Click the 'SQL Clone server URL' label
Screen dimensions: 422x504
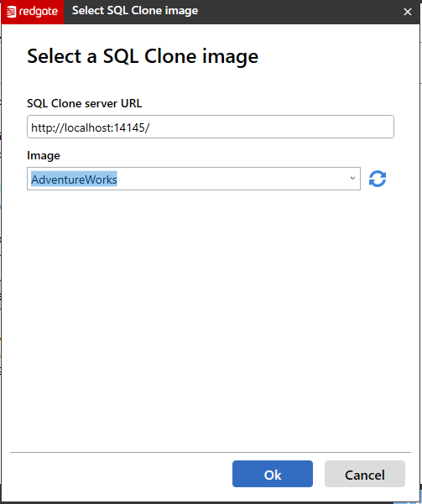coord(84,103)
